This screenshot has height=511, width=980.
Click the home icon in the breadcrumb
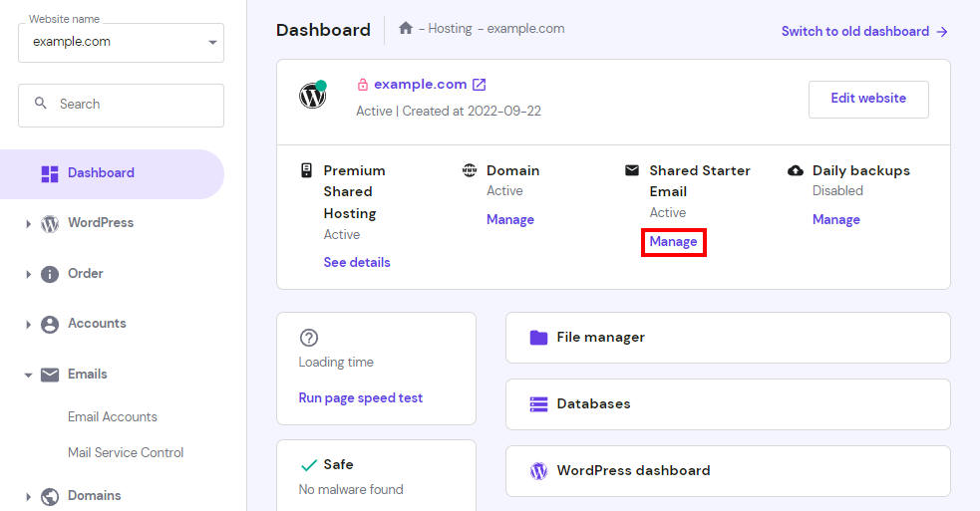[x=406, y=28]
